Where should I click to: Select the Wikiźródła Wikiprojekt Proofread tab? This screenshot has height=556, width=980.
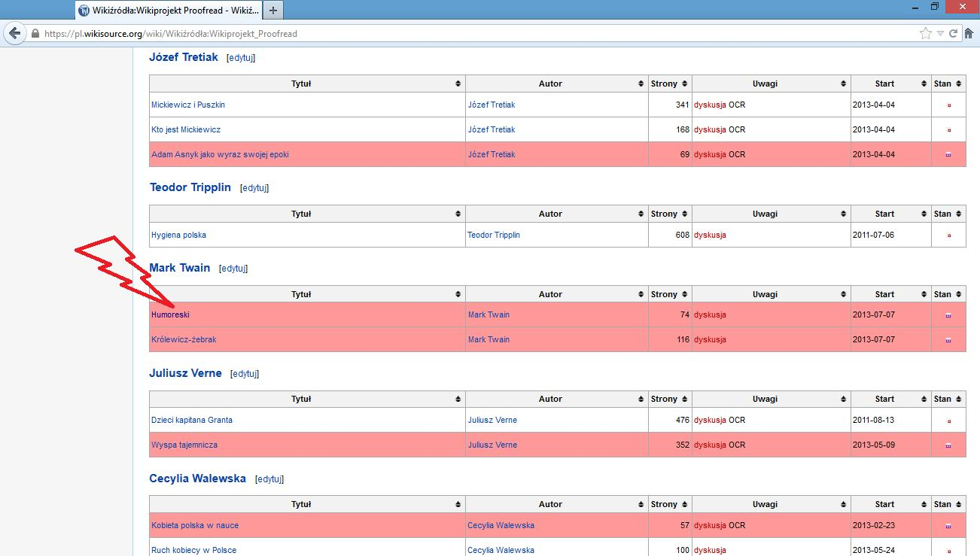pos(167,11)
